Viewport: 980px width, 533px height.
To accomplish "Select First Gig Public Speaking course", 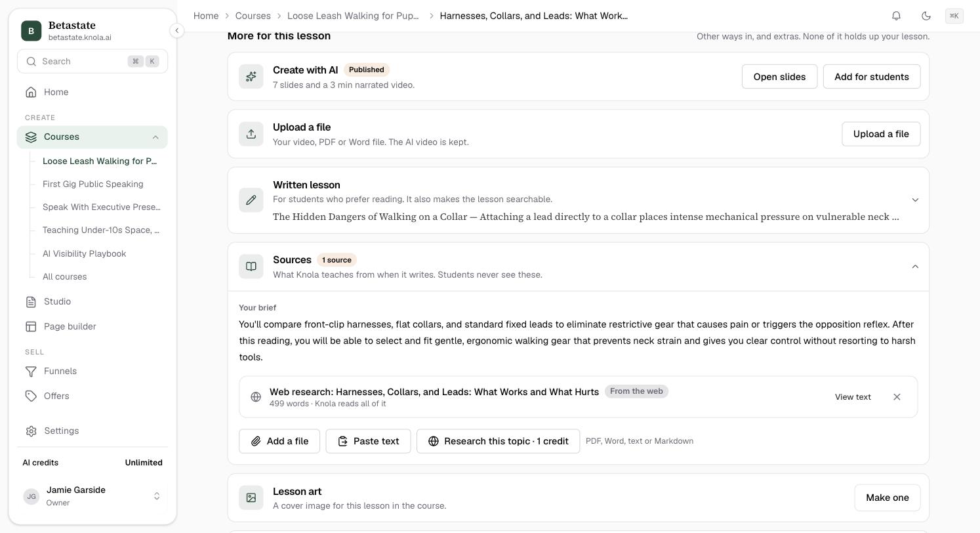I will pos(93,184).
